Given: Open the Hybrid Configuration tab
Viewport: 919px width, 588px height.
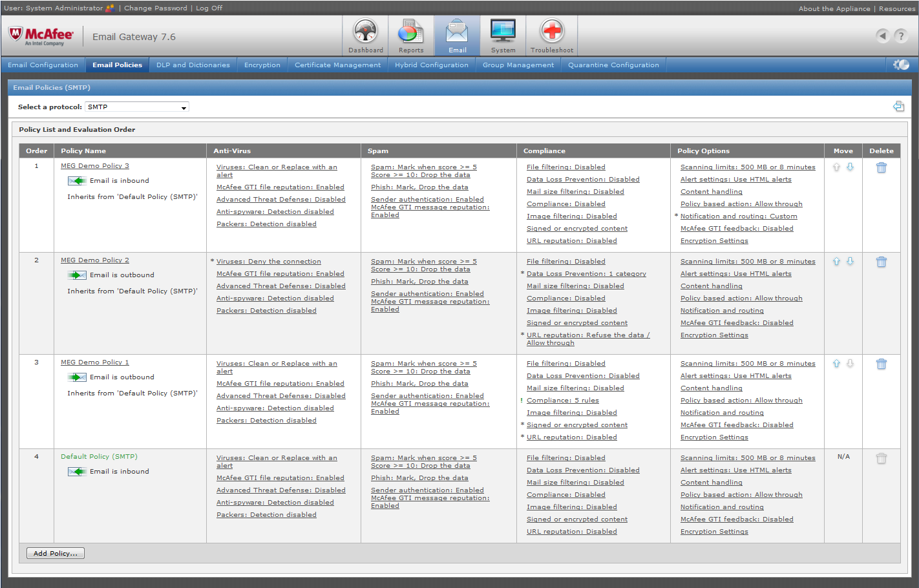Looking at the screenshot, I should (431, 65).
